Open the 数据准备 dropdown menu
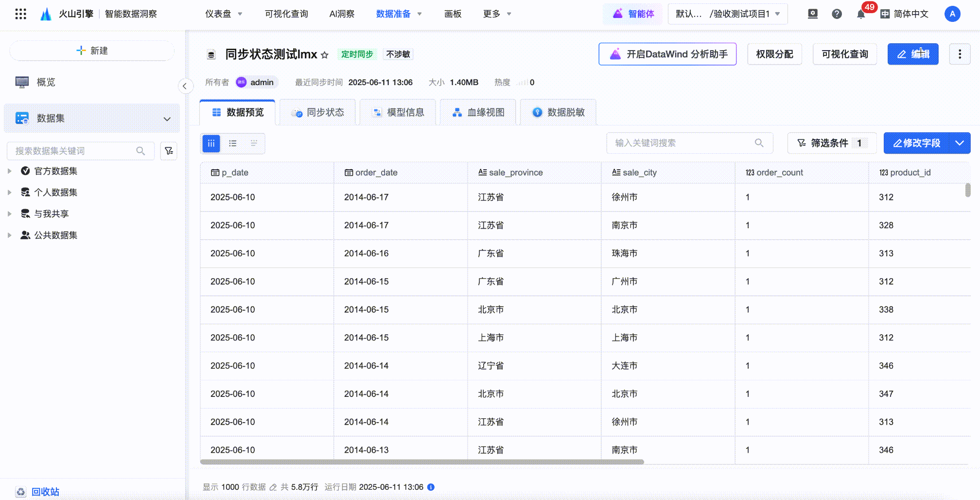This screenshot has height=500, width=980. [x=399, y=14]
